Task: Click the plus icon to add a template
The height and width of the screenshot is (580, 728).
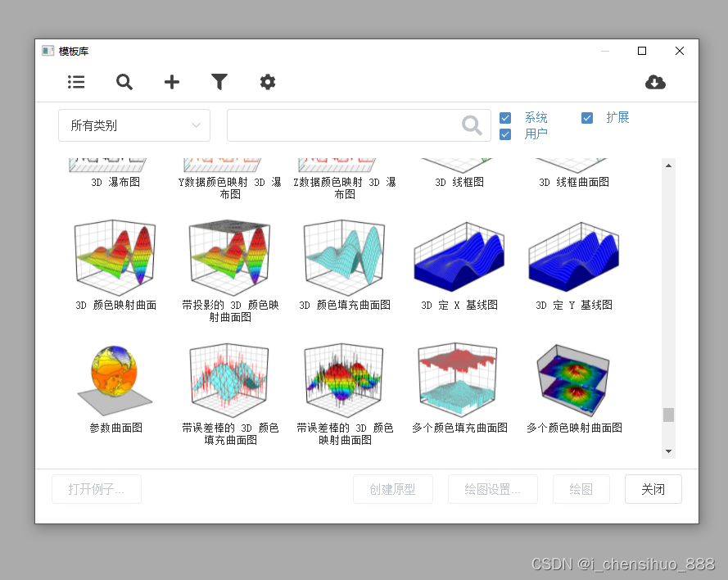Action: (x=172, y=82)
